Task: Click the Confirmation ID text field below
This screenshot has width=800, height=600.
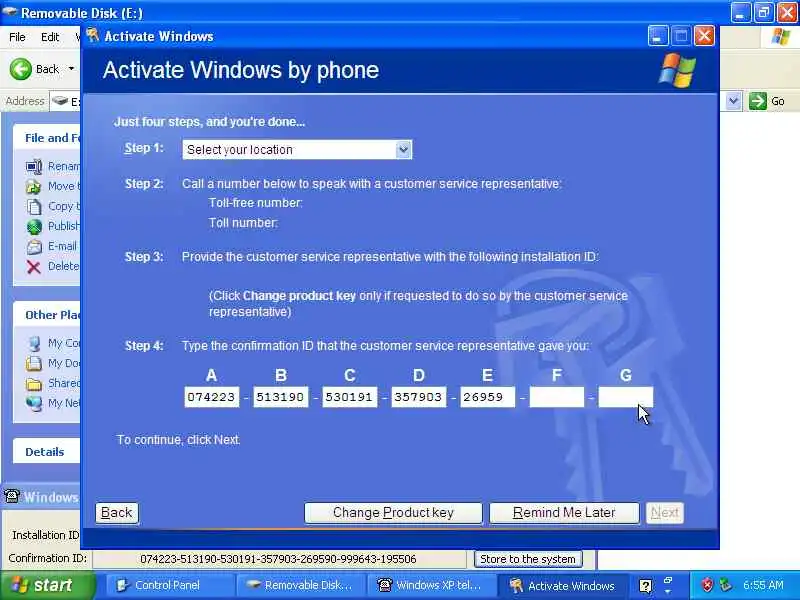Action: coord(279,559)
